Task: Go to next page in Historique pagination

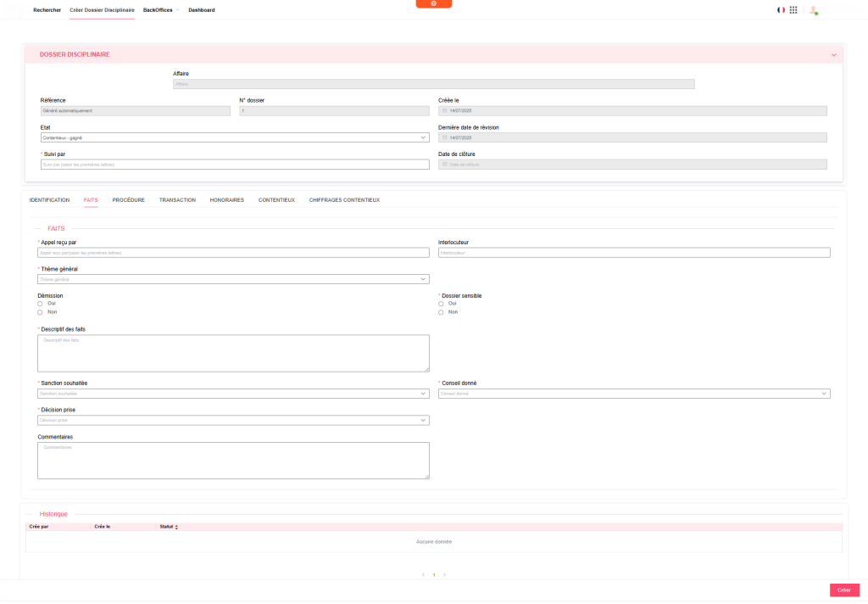Action: coord(444,574)
